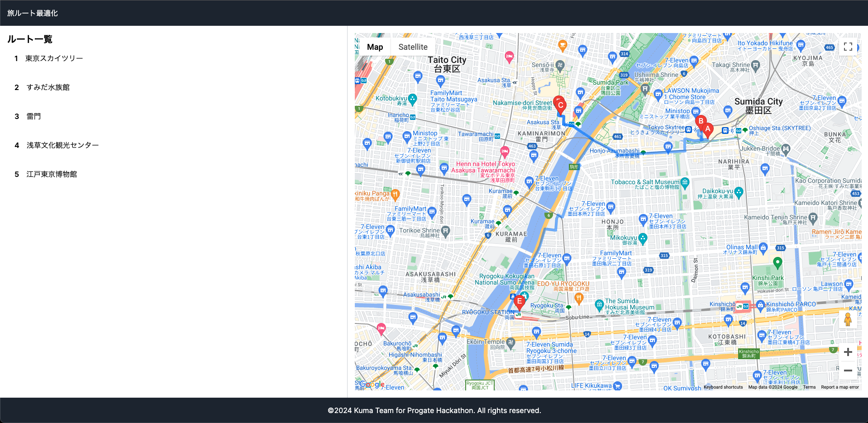Click the Ushijima Shrine pin

click(x=645, y=89)
